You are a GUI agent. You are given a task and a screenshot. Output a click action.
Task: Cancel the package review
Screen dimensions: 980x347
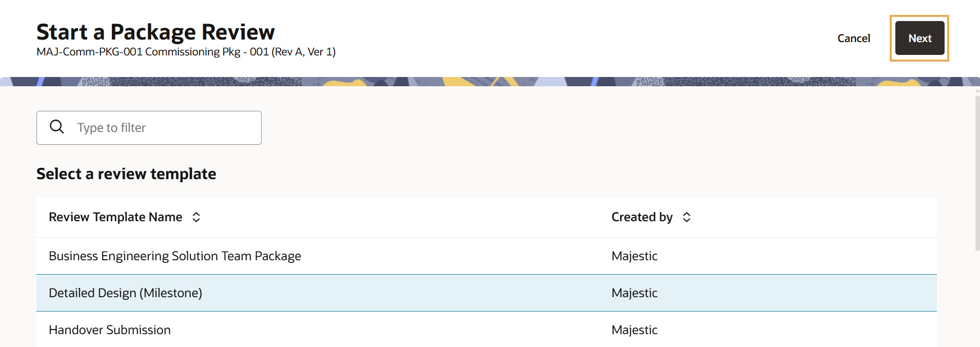(853, 38)
